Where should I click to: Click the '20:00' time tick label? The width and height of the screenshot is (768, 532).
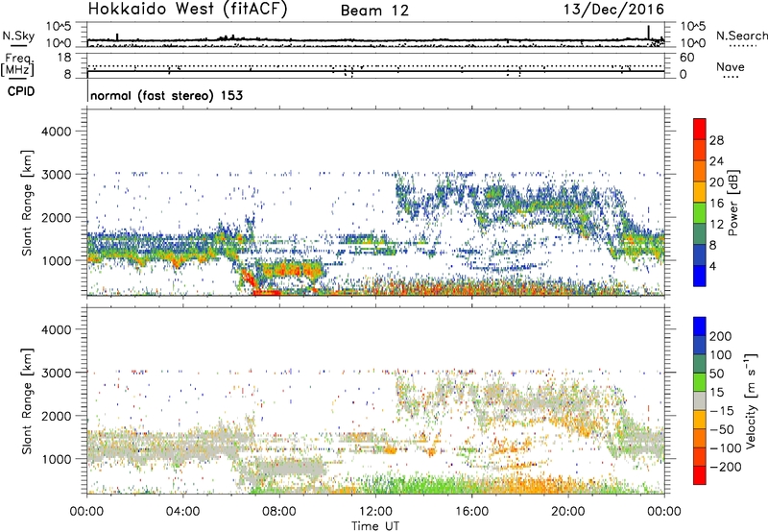click(x=567, y=512)
